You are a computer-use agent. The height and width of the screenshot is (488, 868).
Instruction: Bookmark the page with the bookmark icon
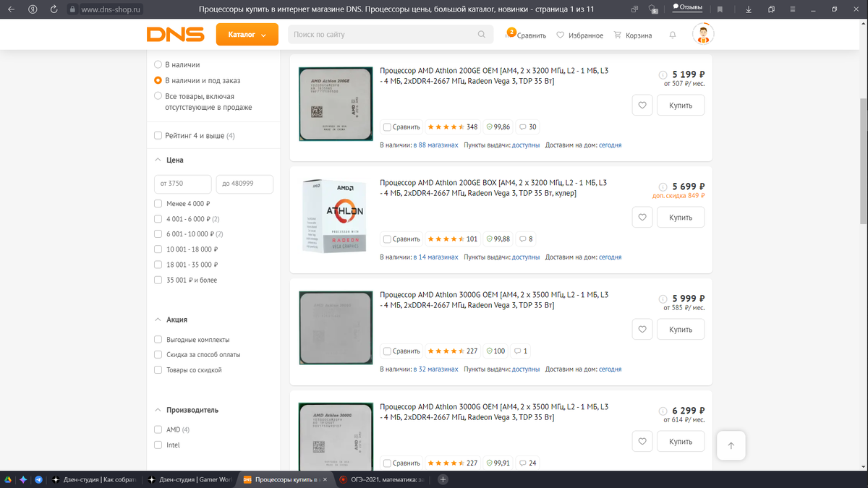coord(720,9)
